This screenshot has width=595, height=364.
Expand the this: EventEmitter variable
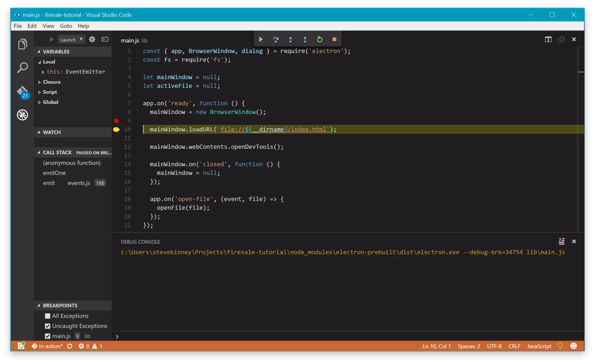(43, 71)
